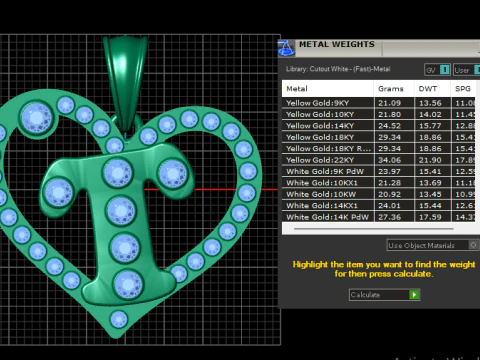
Task: Click the 21.90 DWT value
Action: [430, 160]
